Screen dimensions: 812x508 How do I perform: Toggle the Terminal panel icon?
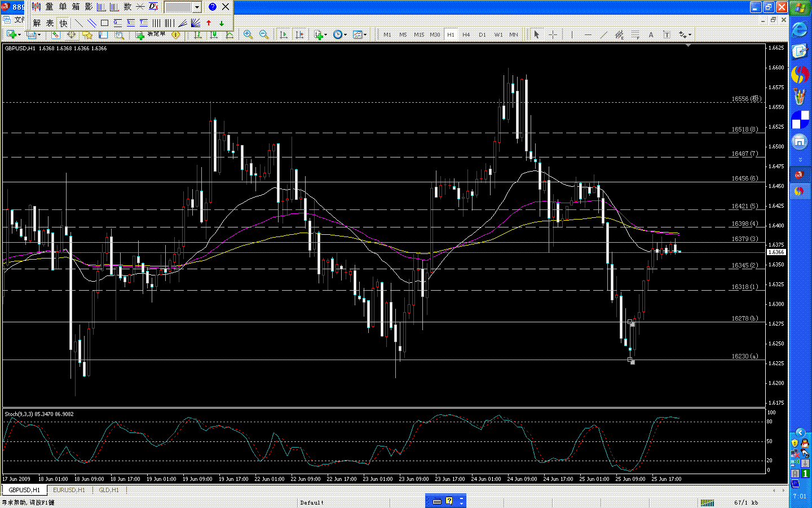(103, 34)
